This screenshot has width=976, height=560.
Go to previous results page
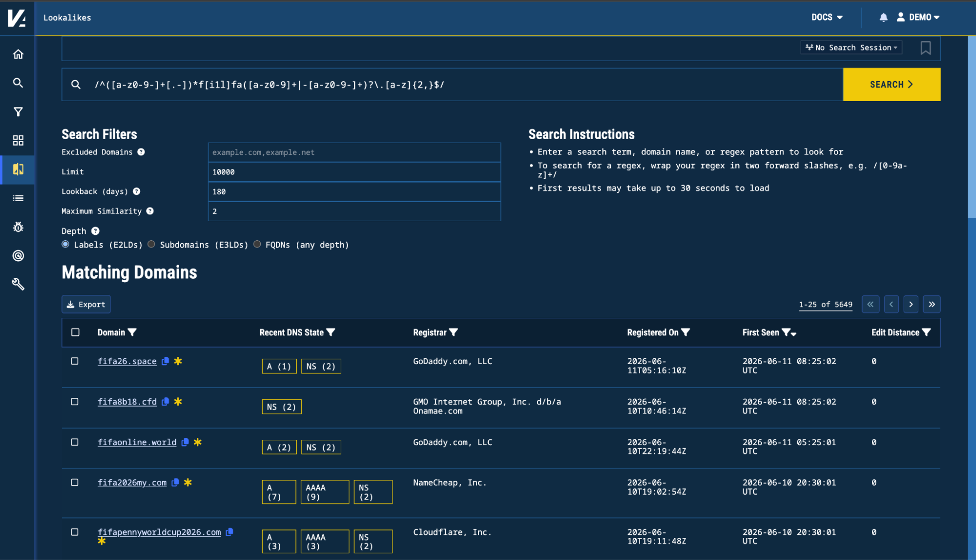pos(891,304)
